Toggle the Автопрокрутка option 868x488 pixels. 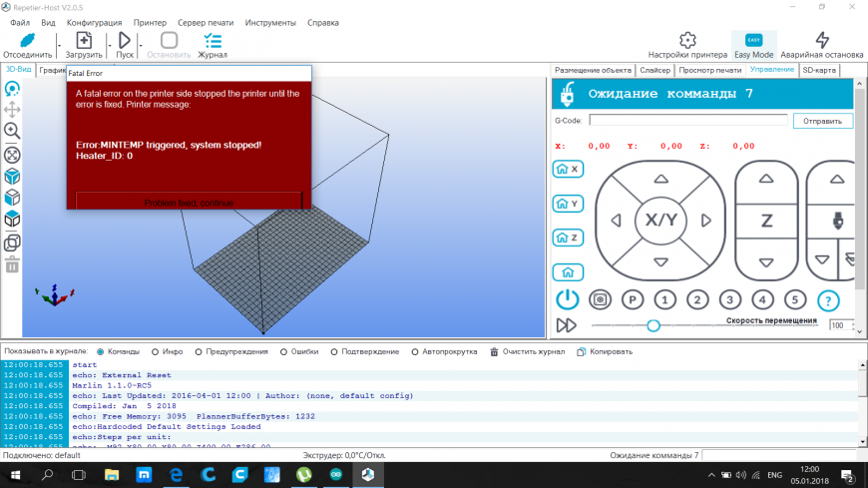coord(414,351)
